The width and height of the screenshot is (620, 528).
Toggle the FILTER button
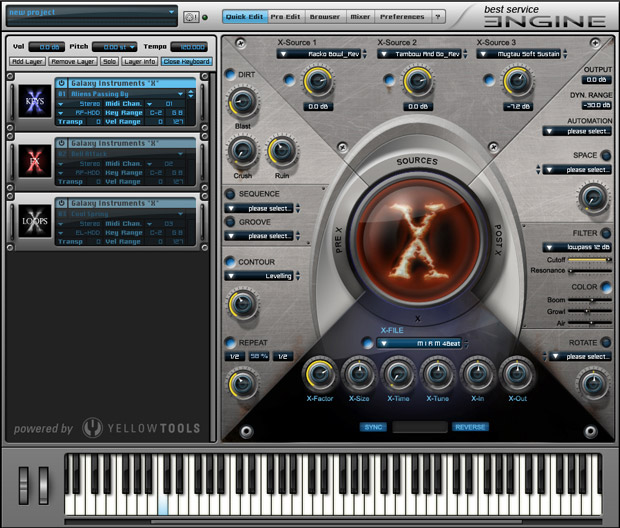coord(605,233)
